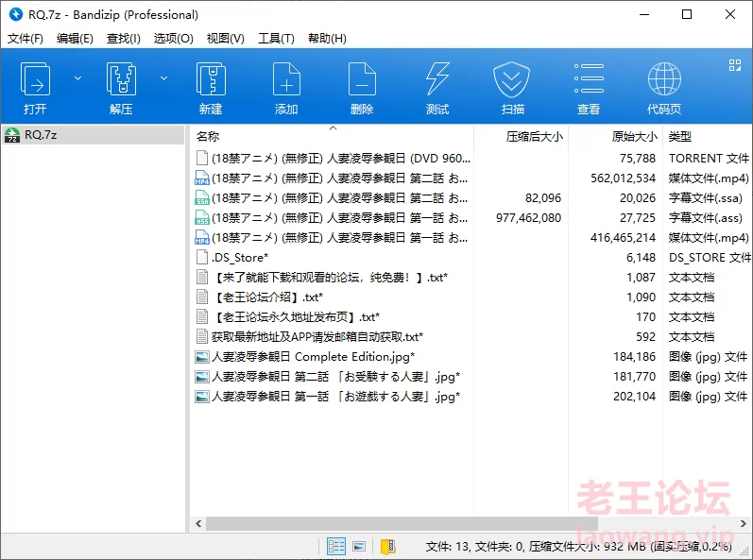The width and height of the screenshot is (753, 560).
Task: Click the MP4 icon of the 第二話 video file
Action: tap(202, 178)
